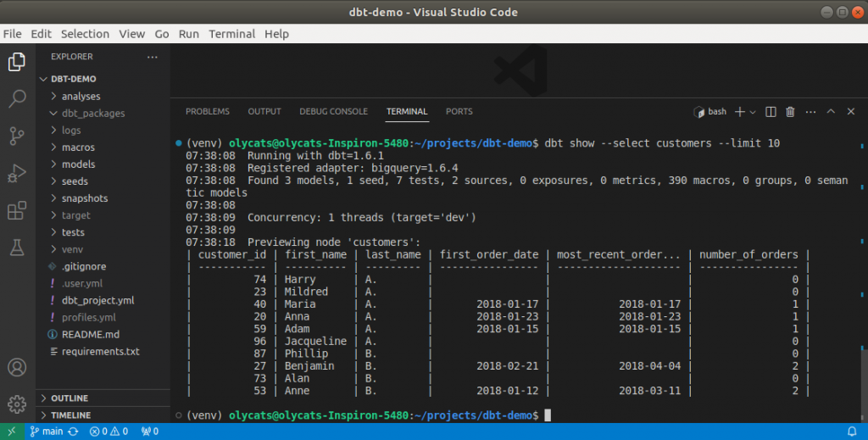This screenshot has width=868, height=440.
Task: Open the README.md file
Action: [x=103, y=334]
